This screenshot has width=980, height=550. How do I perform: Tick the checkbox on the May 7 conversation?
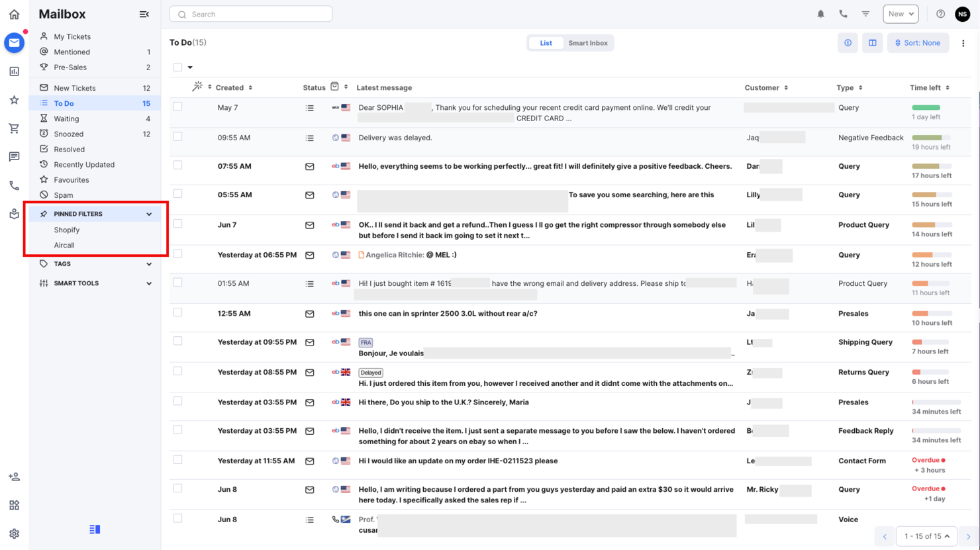[x=177, y=107]
